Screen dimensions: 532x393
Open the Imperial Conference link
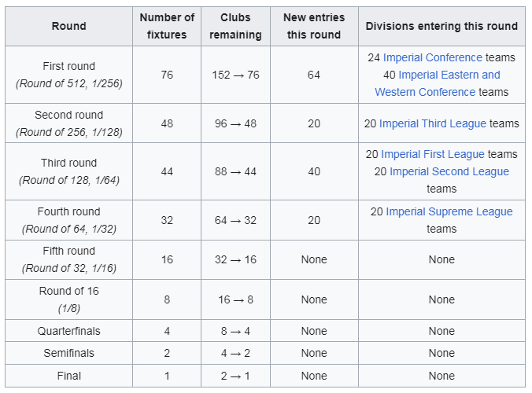[x=432, y=57]
